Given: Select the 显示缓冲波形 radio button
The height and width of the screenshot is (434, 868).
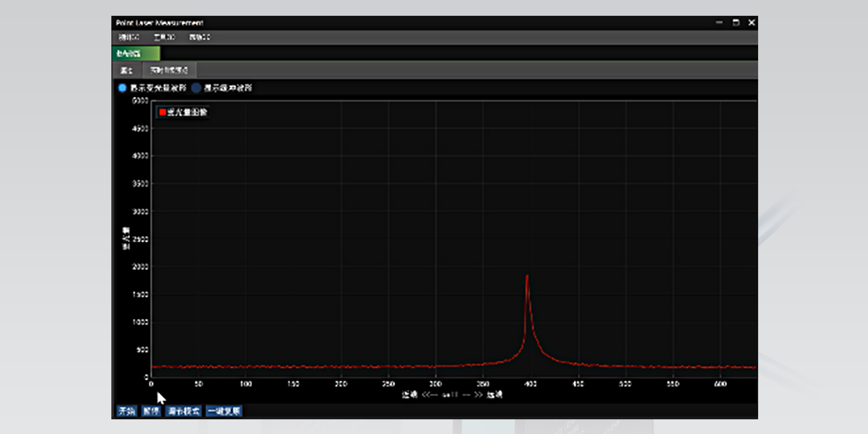Looking at the screenshot, I should tap(197, 88).
